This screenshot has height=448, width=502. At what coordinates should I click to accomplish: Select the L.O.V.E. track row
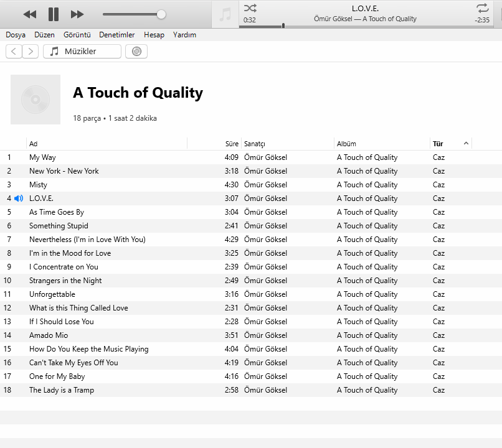(251, 198)
